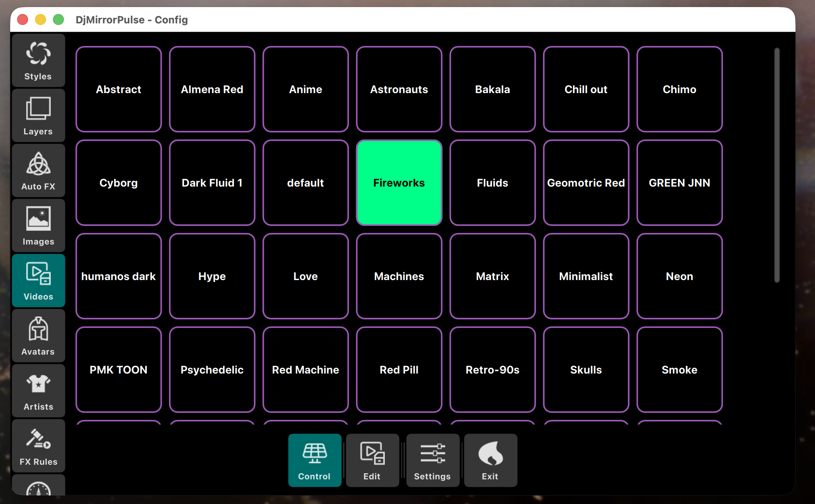Select the Bakala video tile
This screenshot has height=504, width=815.
click(493, 89)
